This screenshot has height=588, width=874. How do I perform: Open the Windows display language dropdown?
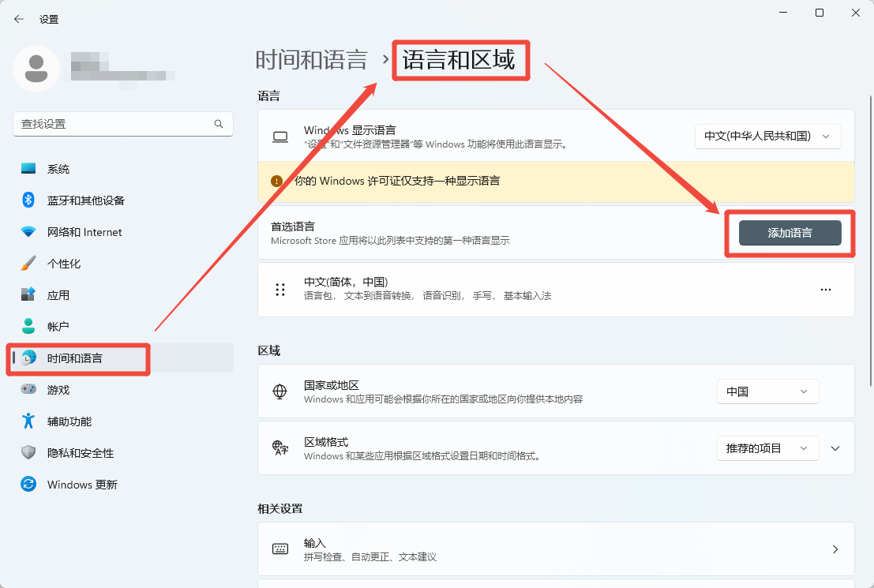click(x=767, y=136)
